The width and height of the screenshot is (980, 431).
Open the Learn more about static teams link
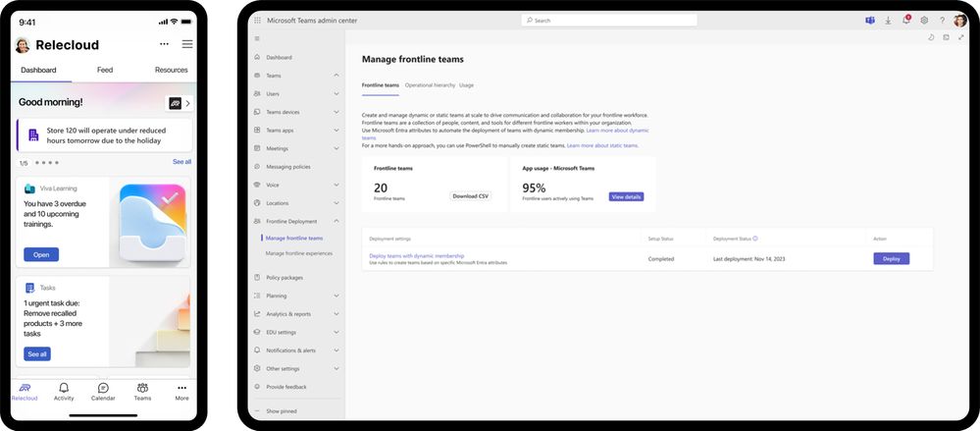pyautogui.click(x=602, y=145)
